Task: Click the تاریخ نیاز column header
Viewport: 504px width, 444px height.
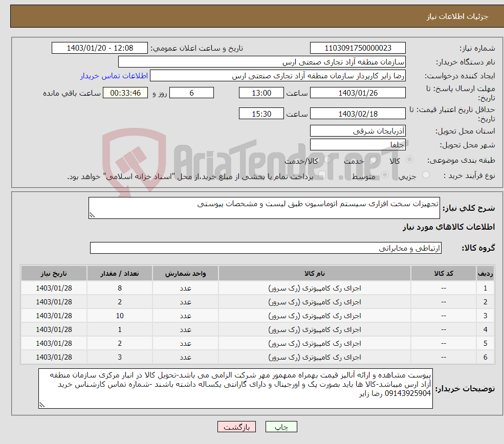Action: tap(54, 273)
